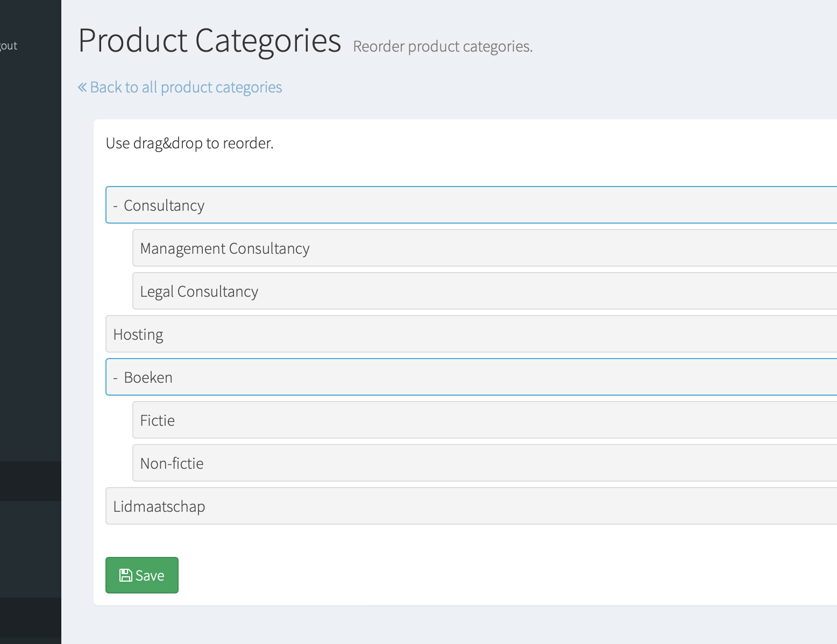Image resolution: width=837 pixels, height=644 pixels.
Task: Click the 'Reorder product categories.' subtitle
Action: click(442, 47)
